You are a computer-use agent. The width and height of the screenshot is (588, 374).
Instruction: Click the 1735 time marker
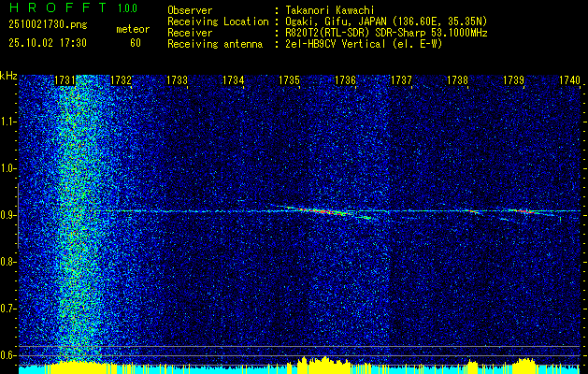click(289, 80)
